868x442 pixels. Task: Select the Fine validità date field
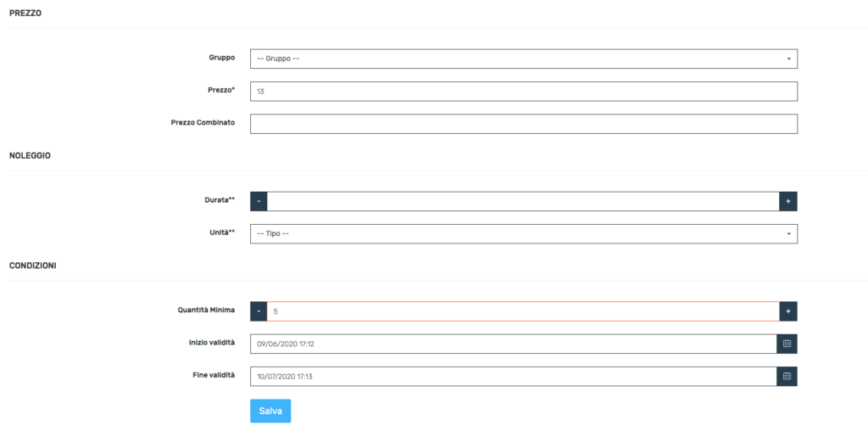coord(514,377)
